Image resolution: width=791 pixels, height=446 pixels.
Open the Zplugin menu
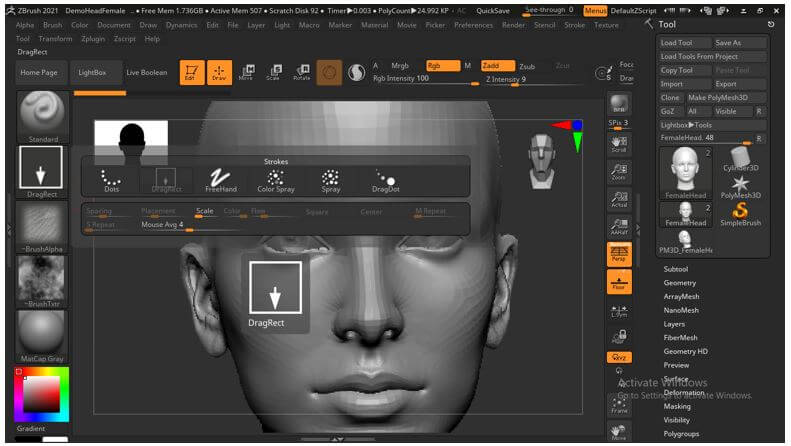[93, 38]
